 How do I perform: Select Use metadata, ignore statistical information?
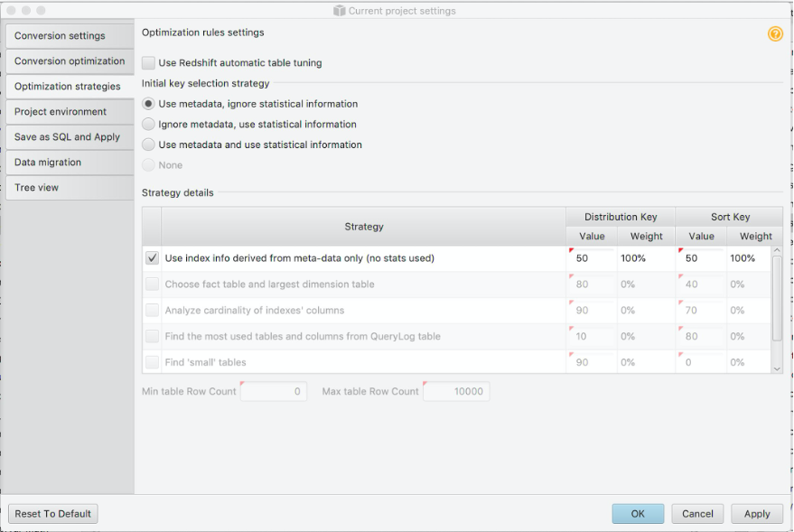coord(148,104)
